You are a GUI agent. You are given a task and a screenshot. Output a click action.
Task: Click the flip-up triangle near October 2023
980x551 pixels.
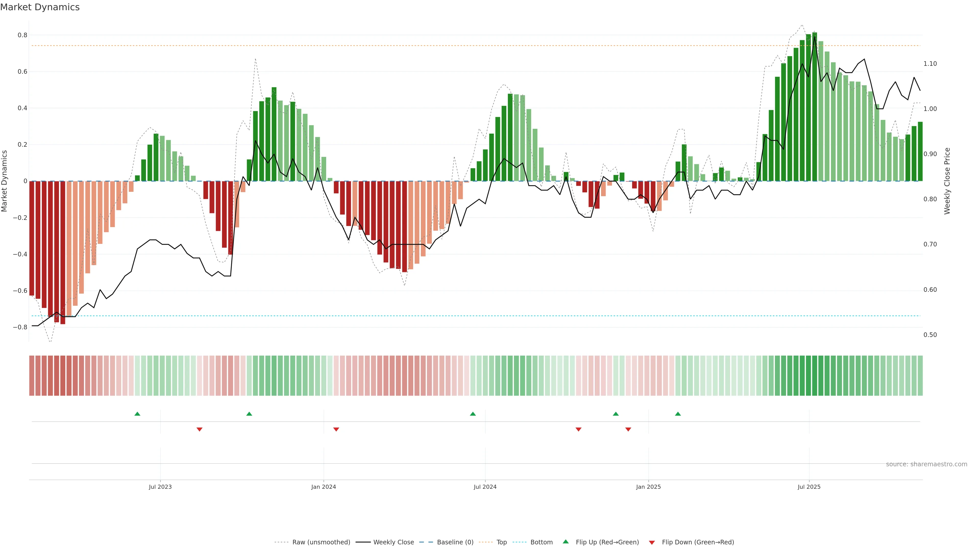click(249, 414)
